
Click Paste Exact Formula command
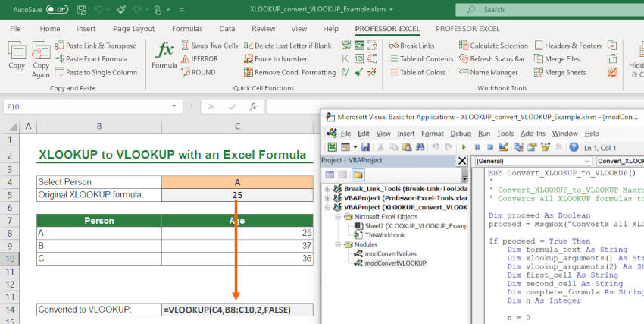(91, 58)
